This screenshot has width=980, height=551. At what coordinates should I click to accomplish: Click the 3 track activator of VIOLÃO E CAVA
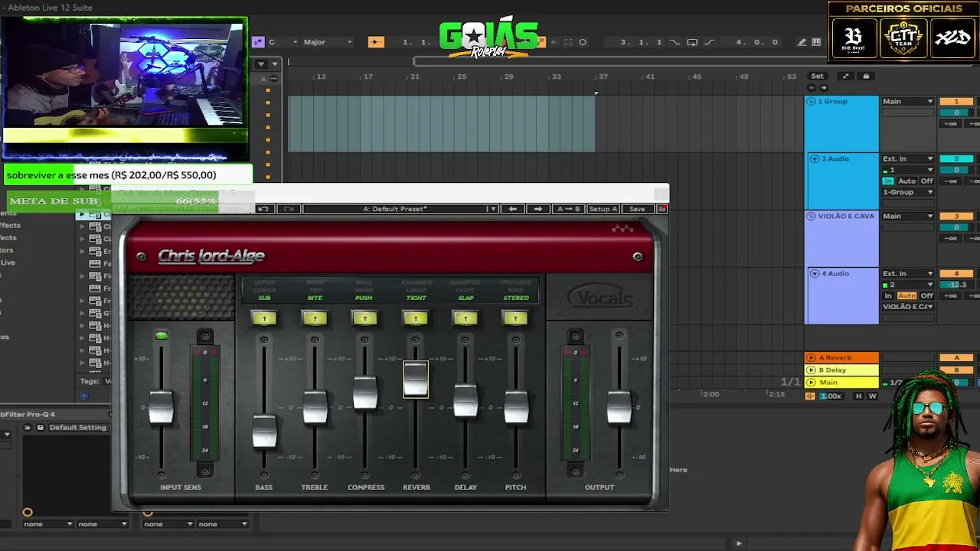coord(955,217)
